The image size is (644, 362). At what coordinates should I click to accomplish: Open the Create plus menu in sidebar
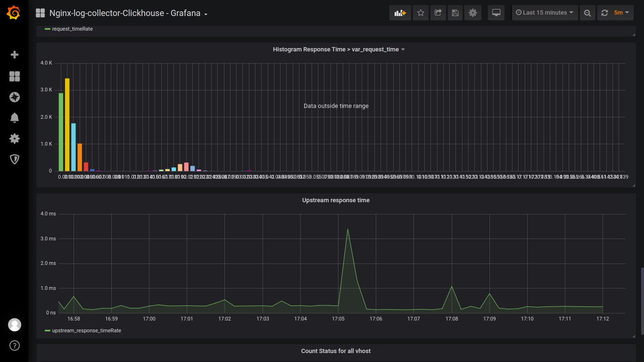pos(15,55)
